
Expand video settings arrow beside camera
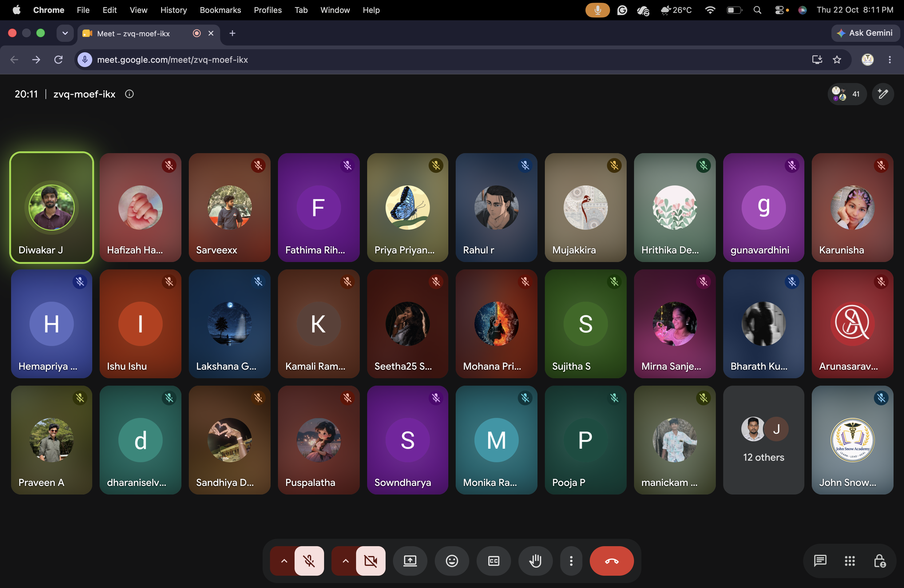point(345,561)
